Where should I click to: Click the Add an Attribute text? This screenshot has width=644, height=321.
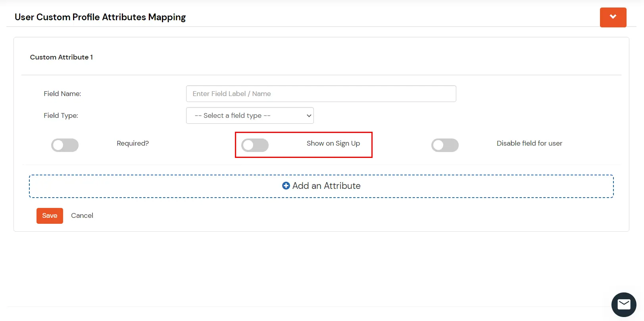[326, 186]
